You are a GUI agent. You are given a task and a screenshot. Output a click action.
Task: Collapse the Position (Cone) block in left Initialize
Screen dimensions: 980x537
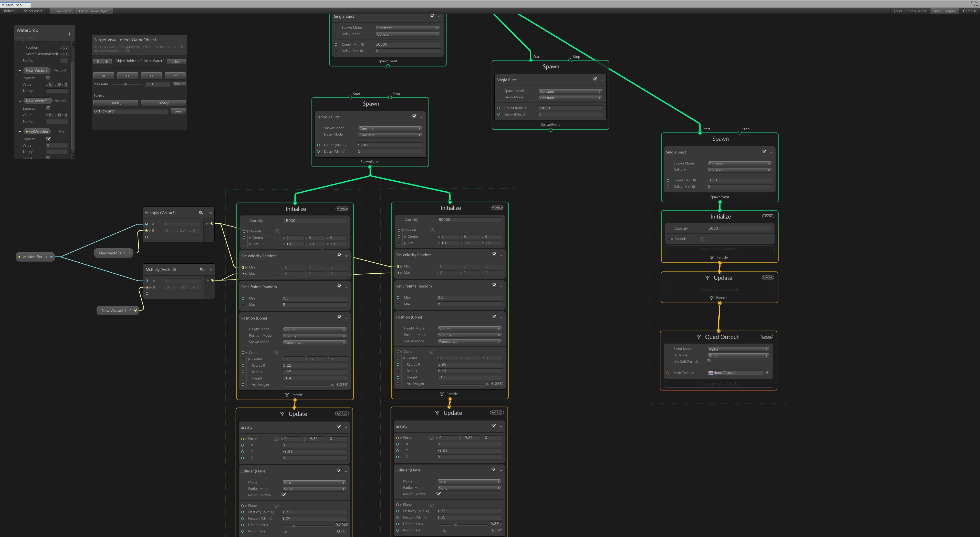tap(346, 318)
